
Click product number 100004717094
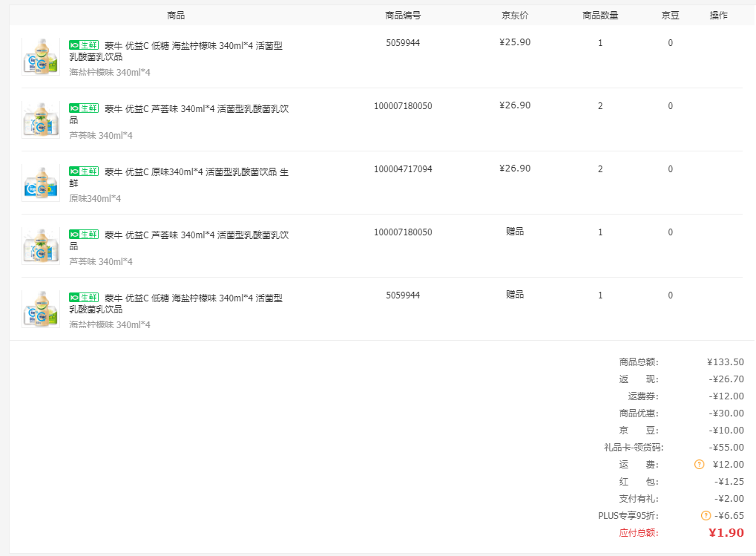pyautogui.click(x=403, y=169)
